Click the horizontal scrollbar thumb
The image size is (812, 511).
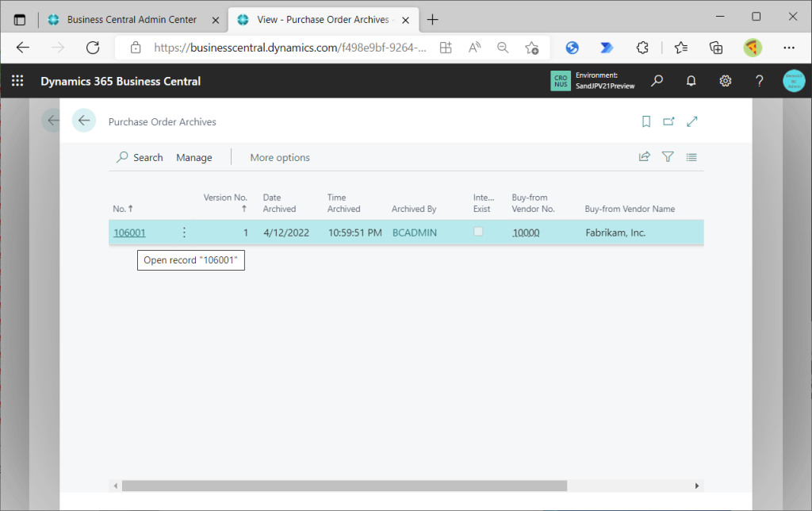tap(344, 486)
